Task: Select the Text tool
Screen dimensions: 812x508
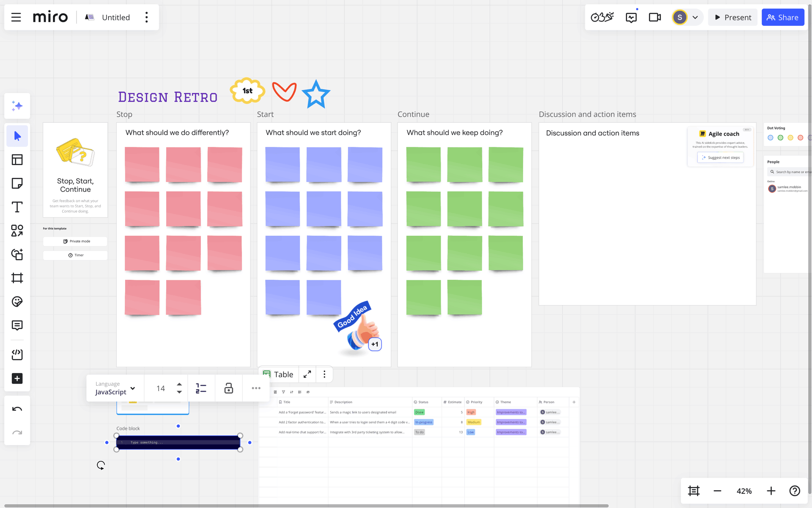Action: click(17, 207)
